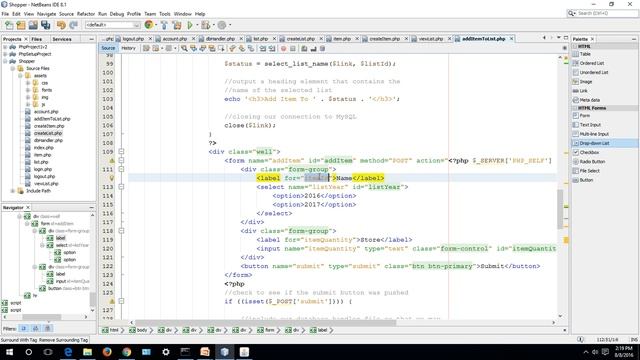Open Run Project dropdown arrow
The width and height of the screenshot is (640, 360).
click(197, 25)
